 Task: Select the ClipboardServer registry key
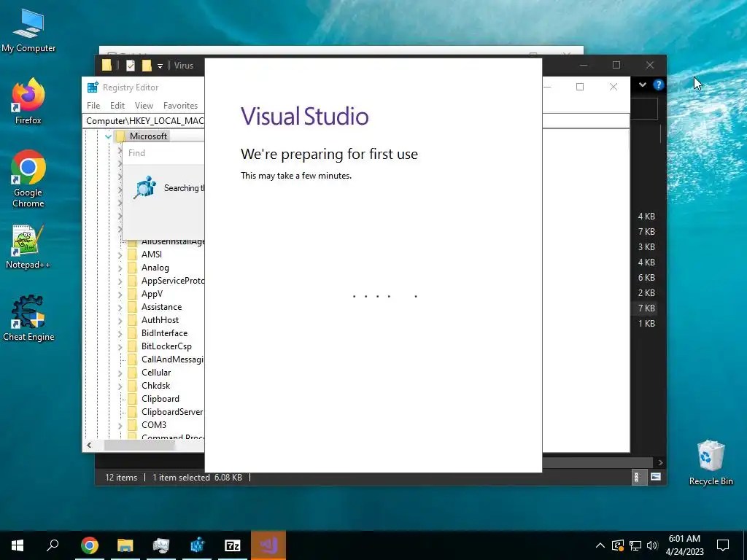tap(172, 412)
